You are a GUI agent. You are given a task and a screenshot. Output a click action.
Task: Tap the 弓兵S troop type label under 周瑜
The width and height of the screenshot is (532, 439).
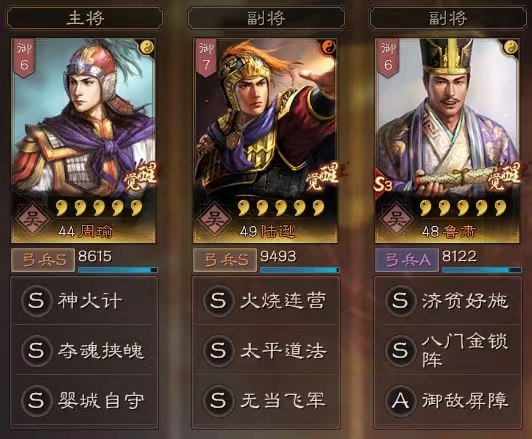43,260
